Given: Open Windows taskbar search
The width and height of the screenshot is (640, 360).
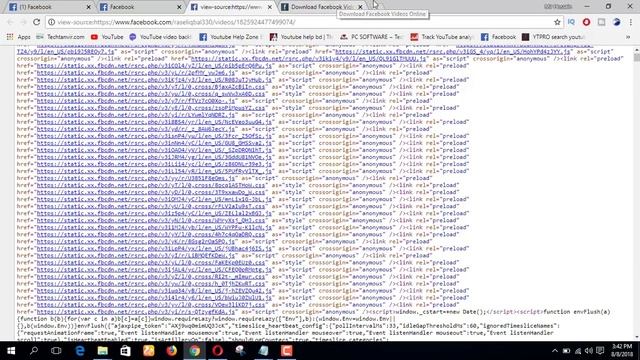Looking at the screenshot, I should (34, 351).
